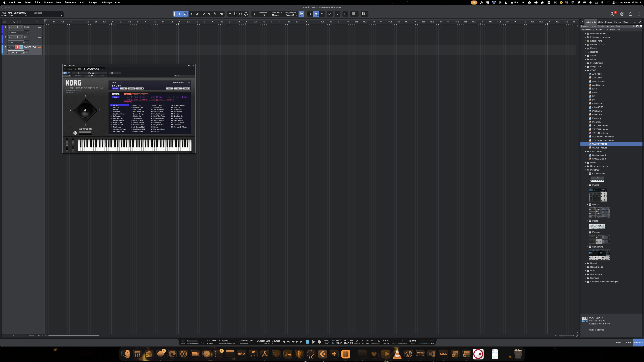Select the Eraser tool in toolbar

(198, 14)
